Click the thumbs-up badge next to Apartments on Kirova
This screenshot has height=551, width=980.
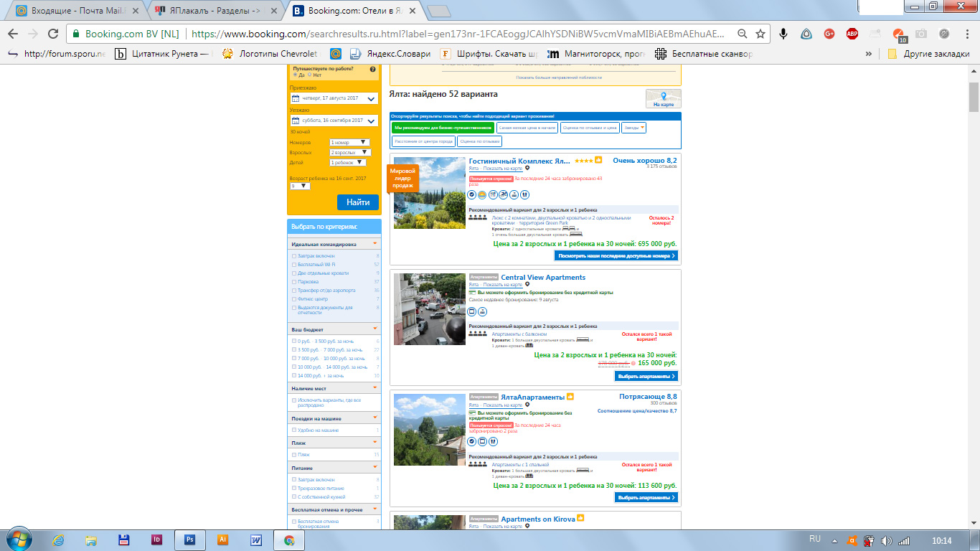(x=580, y=518)
